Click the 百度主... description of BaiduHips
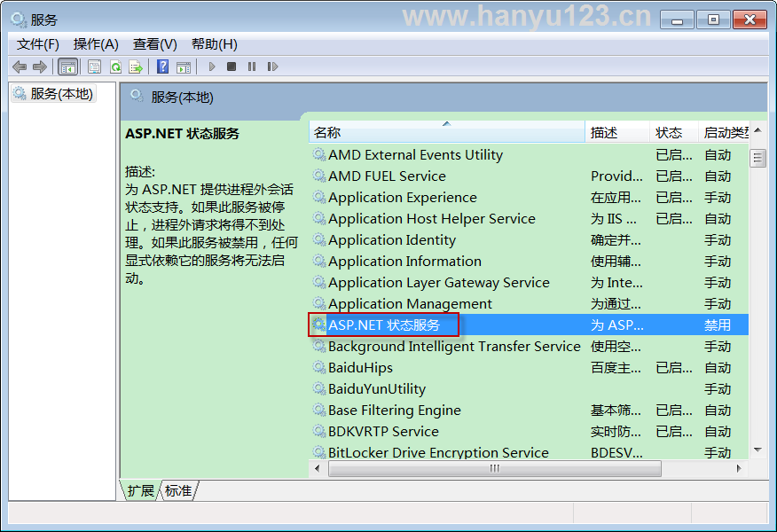The width and height of the screenshot is (777, 532). (x=616, y=368)
